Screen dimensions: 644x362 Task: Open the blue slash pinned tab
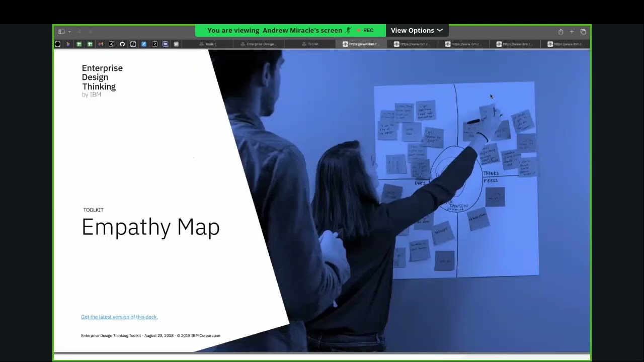click(144, 44)
